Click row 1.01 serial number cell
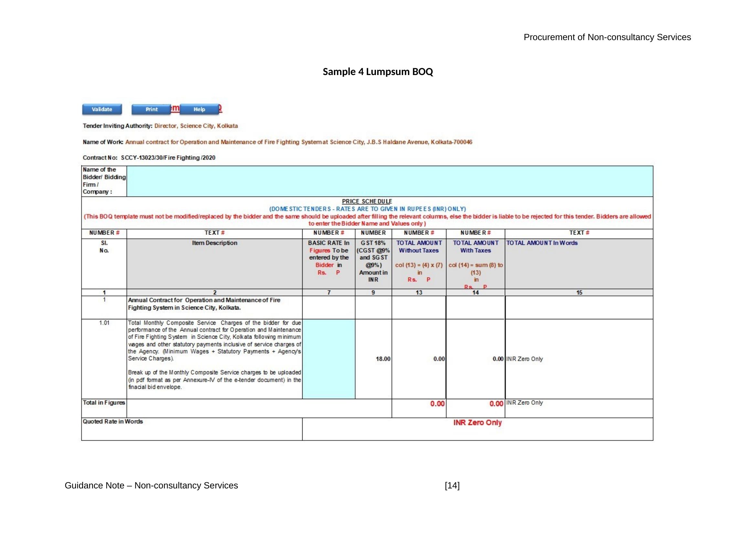This screenshot has height=535, width=756. pyautogui.click(x=104, y=323)
